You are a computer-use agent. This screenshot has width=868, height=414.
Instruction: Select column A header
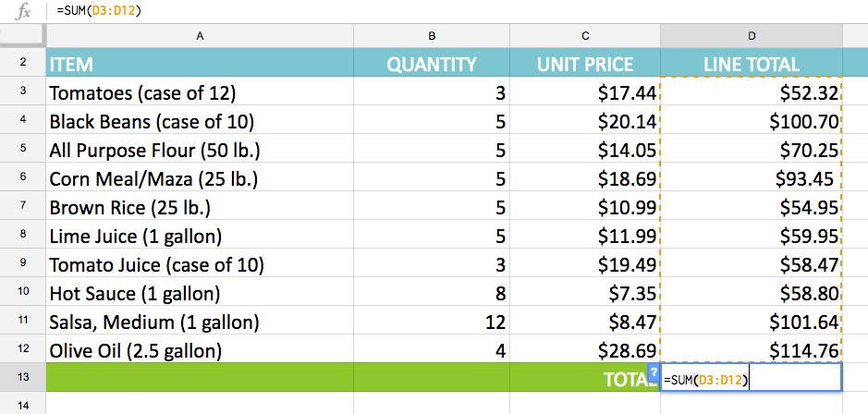pos(200,36)
